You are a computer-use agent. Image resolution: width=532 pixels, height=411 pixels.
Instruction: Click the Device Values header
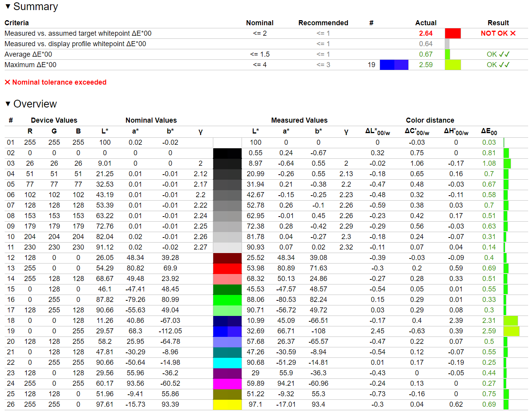[x=54, y=120]
